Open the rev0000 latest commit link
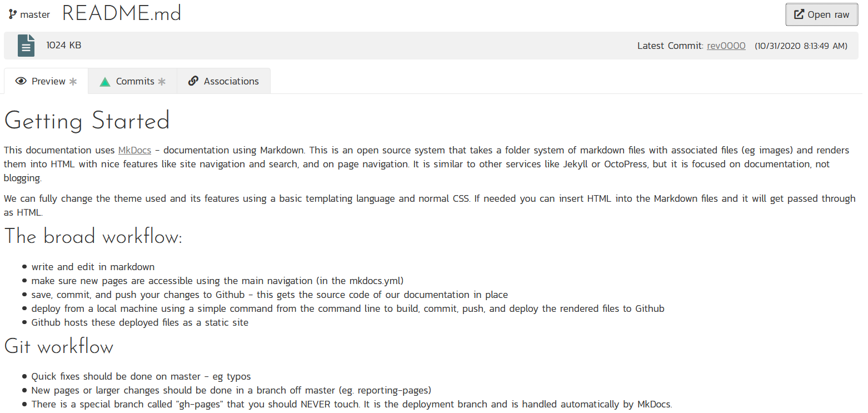The width and height of the screenshot is (868, 413). coord(726,46)
